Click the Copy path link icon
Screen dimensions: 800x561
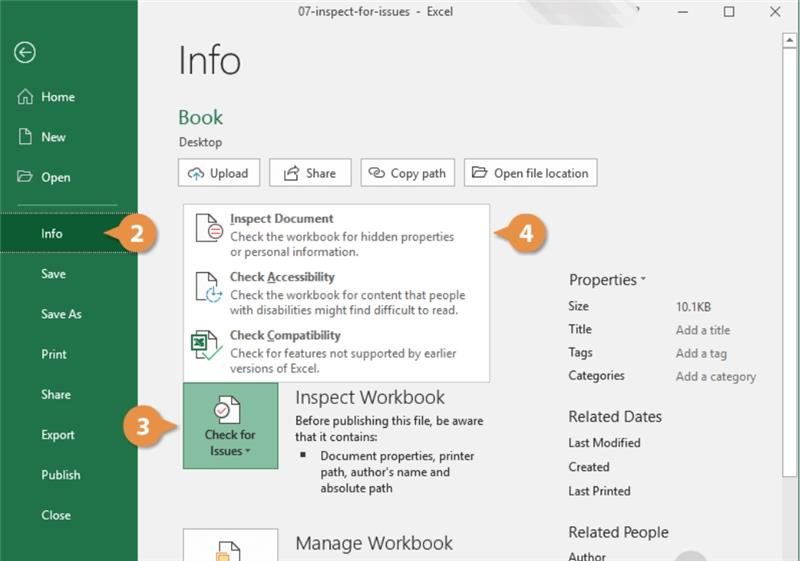[x=377, y=173]
